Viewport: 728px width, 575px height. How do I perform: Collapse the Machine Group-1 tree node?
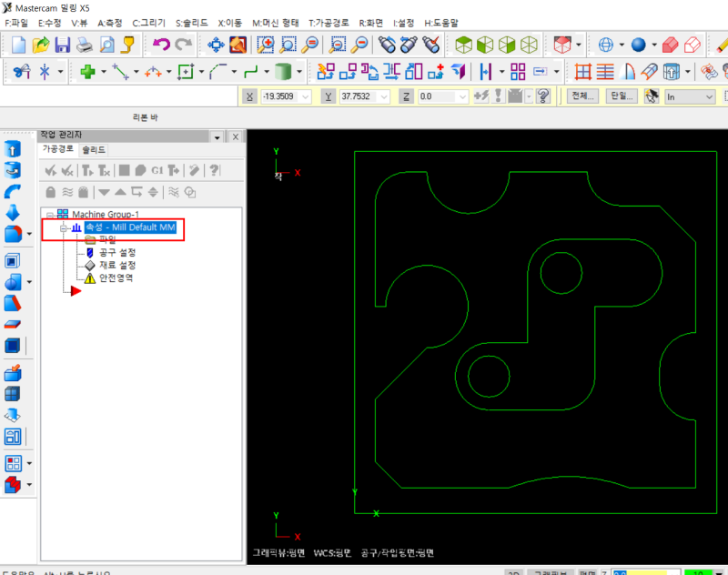click(x=50, y=214)
